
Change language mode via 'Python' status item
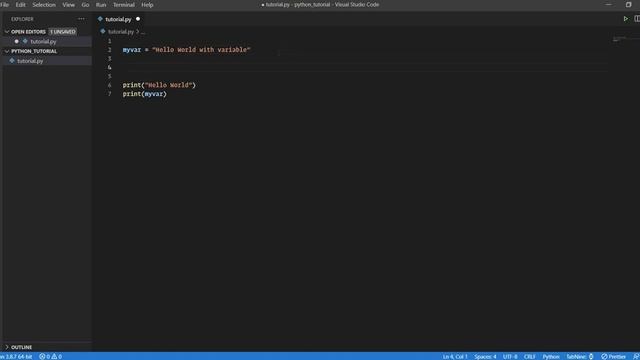[551, 356]
